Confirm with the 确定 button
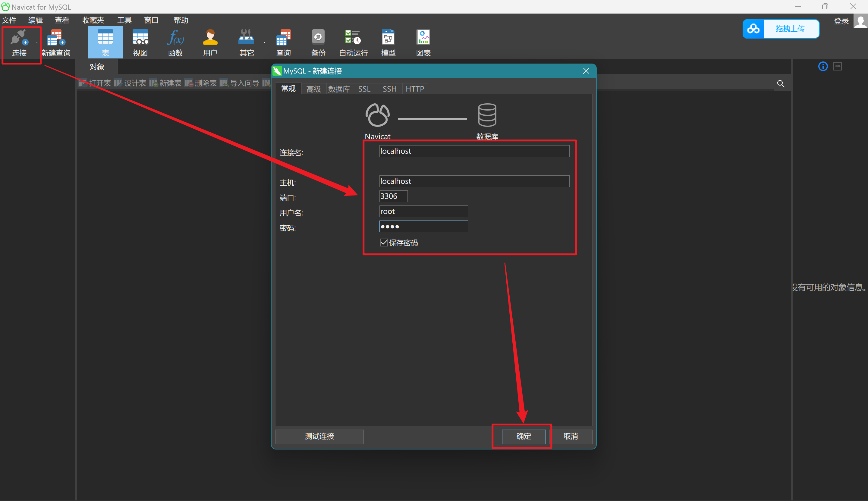The width and height of the screenshot is (868, 501). point(524,436)
